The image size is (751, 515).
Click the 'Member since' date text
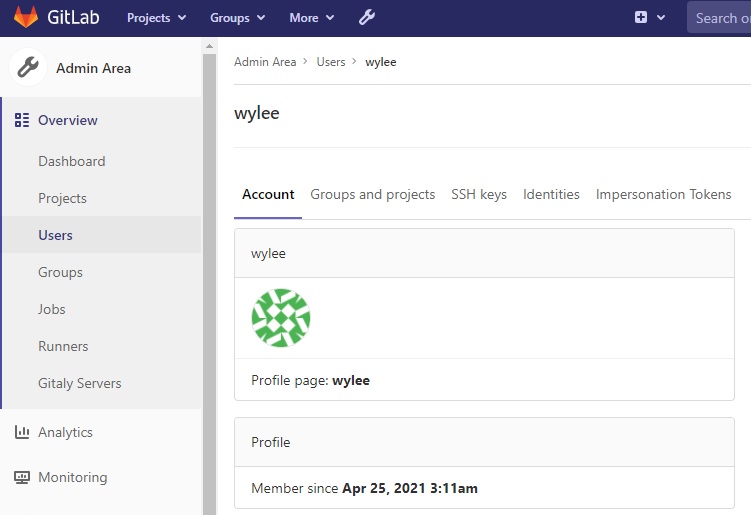point(410,488)
